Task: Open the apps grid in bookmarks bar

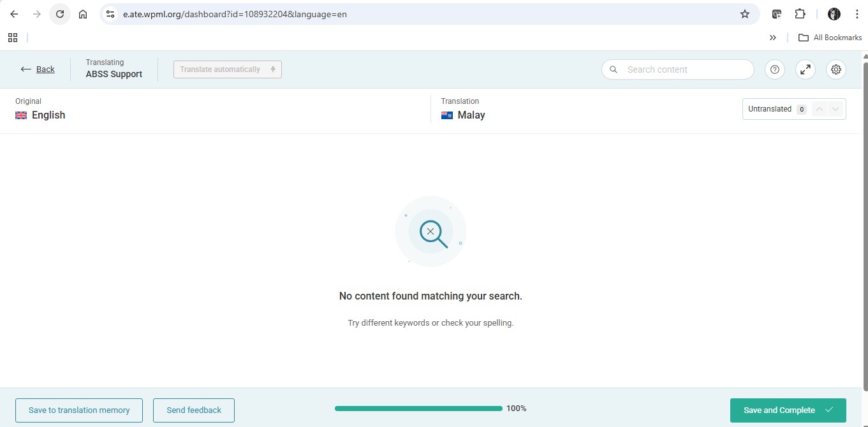Action: pos(13,38)
